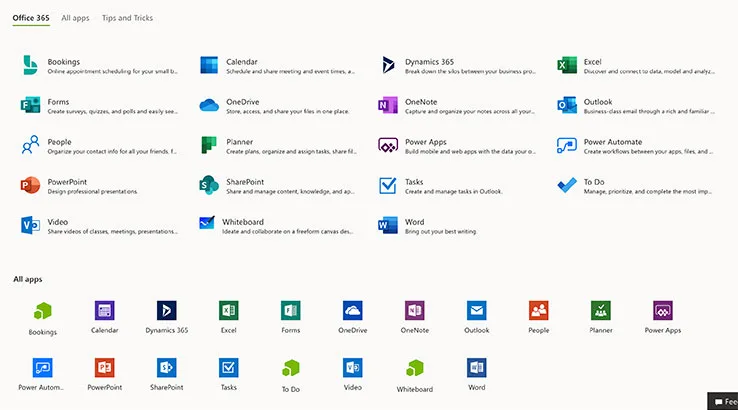The image size is (738, 410).
Task: Open the To Do checkmark icon in top list
Action: pos(567,185)
